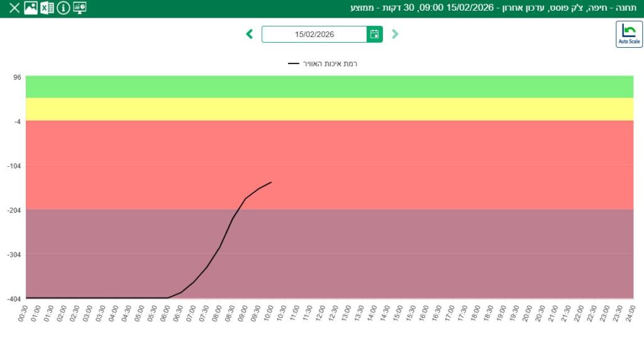Click the 12:00 label on the time axis
Image resolution: width=644 pixels, height=343 pixels.
320,313
